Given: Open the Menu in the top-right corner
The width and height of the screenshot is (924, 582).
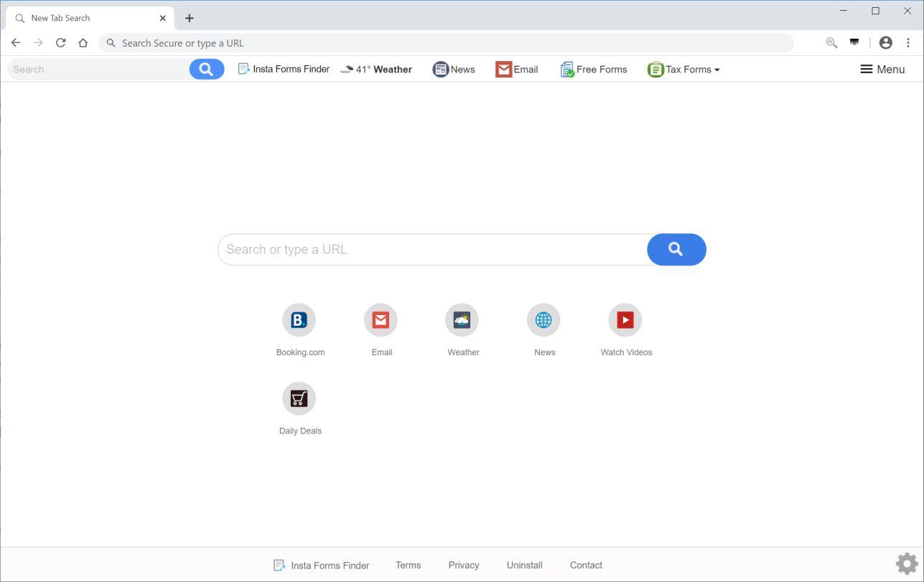Looking at the screenshot, I should click(882, 69).
